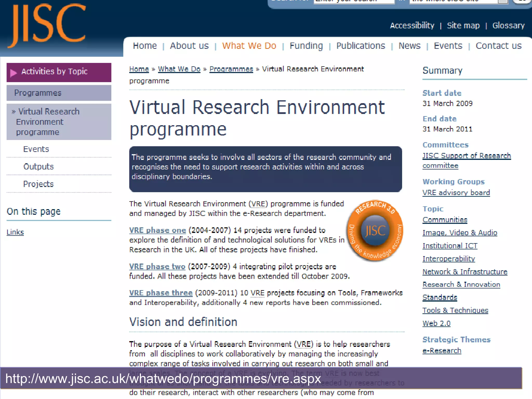Open the About us navigation item
Viewport: 532px width, 399px height.
(x=189, y=46)
